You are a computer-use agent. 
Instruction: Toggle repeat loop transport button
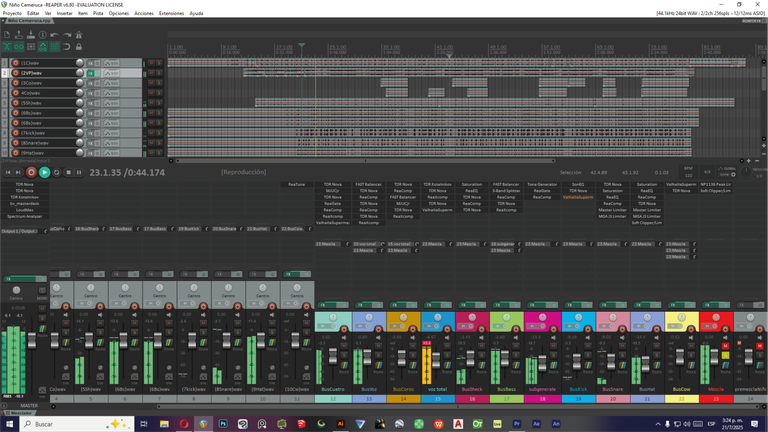[56, 172]
